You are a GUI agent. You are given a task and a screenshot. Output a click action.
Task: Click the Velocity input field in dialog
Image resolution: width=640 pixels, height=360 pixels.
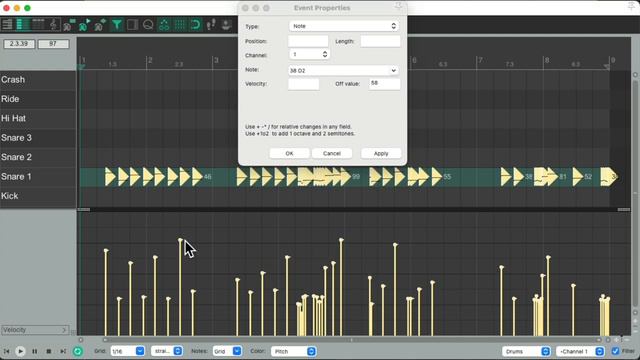pos(304,84)
